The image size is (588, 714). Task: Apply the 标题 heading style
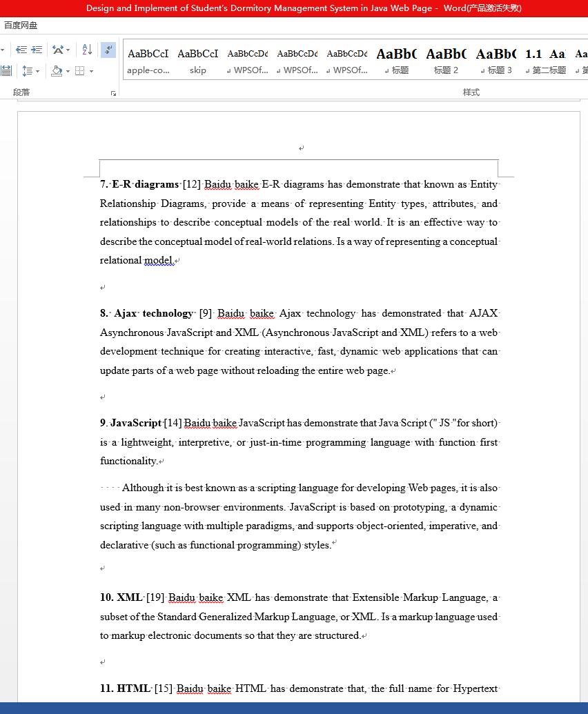click(x=396, y=61)
